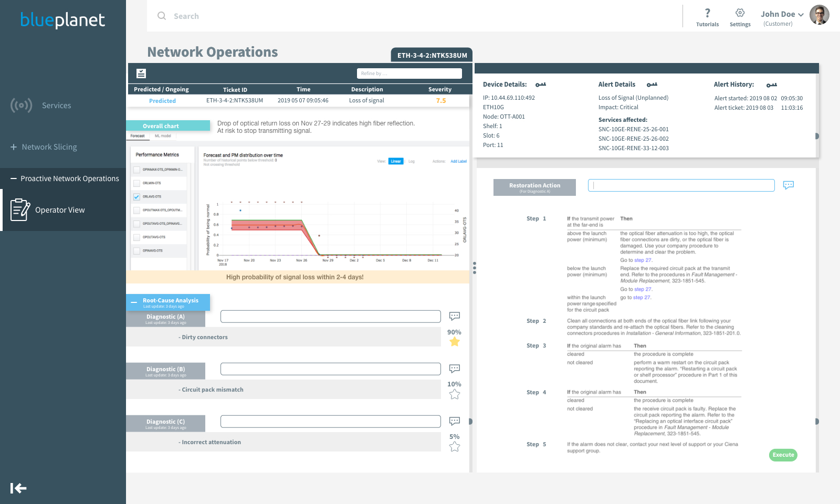Open the comment icon for Diagnostic (A)
The height and width of the screenshot is (504, 840).
point(455,316)
